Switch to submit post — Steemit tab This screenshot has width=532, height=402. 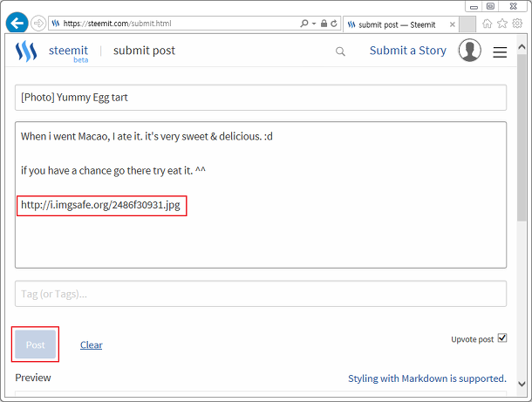click(401, 24)
